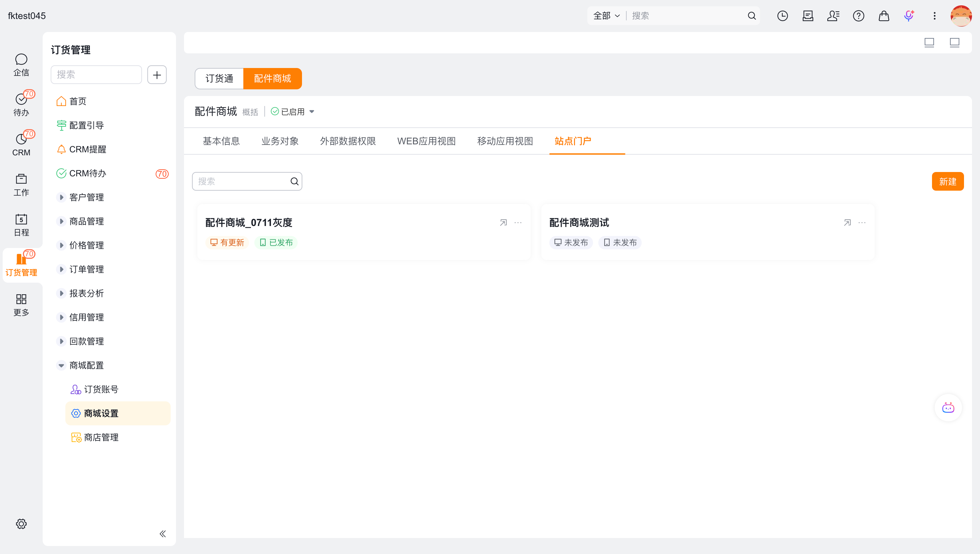Open the shopping bag icon
Viewport: 980px width, 554px height.
(884, 16)
